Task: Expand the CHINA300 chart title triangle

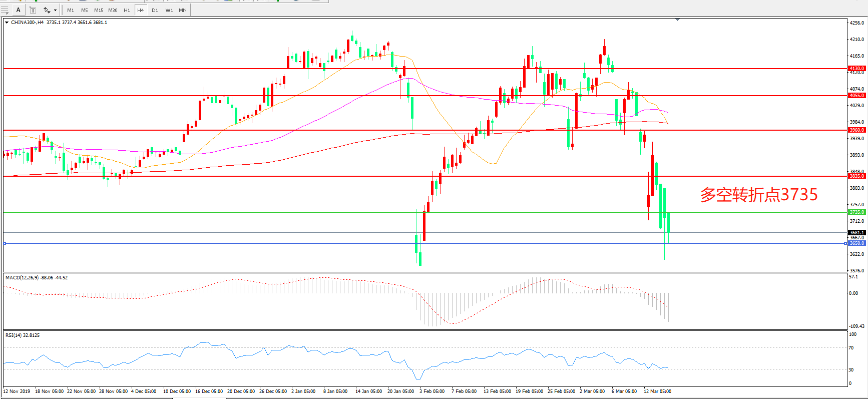Action: click(x=7, y=23)
